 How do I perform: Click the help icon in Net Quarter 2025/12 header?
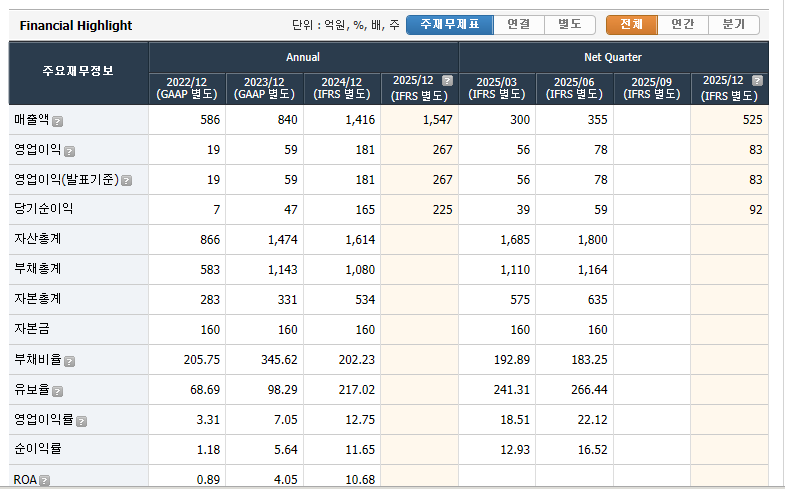click(x=756, y=81)
